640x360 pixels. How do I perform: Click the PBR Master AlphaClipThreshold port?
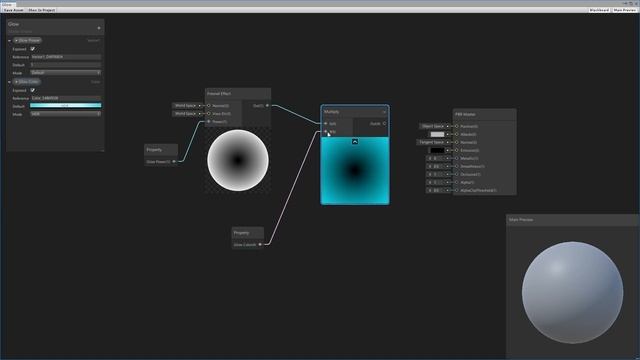coord(457,190)
